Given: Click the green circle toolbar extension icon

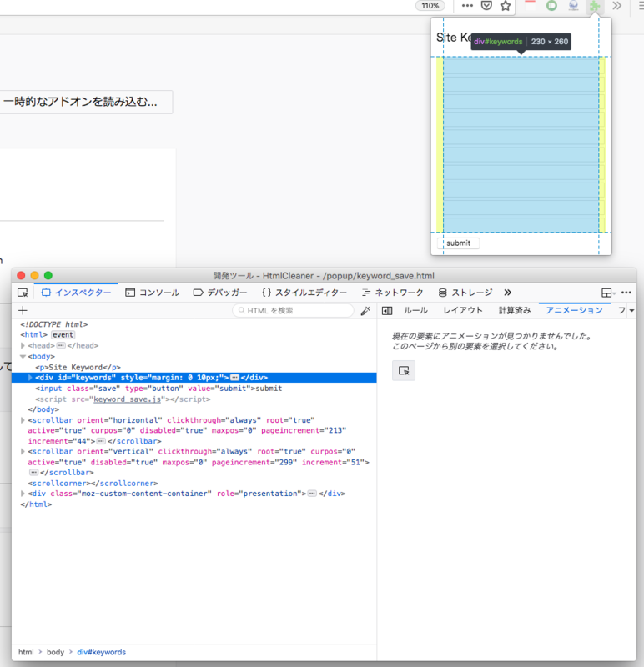Looking at the screenshot, I should 551,6.
